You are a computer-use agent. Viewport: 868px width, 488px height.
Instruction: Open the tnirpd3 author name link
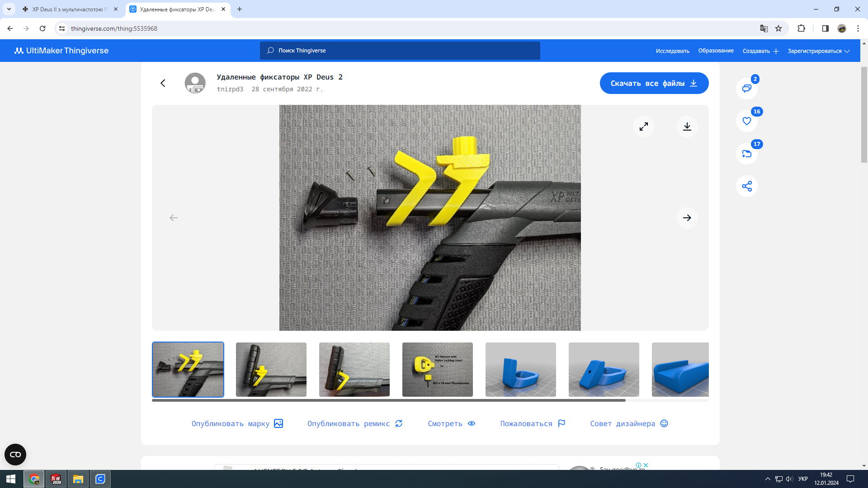[x=230, y=89]
